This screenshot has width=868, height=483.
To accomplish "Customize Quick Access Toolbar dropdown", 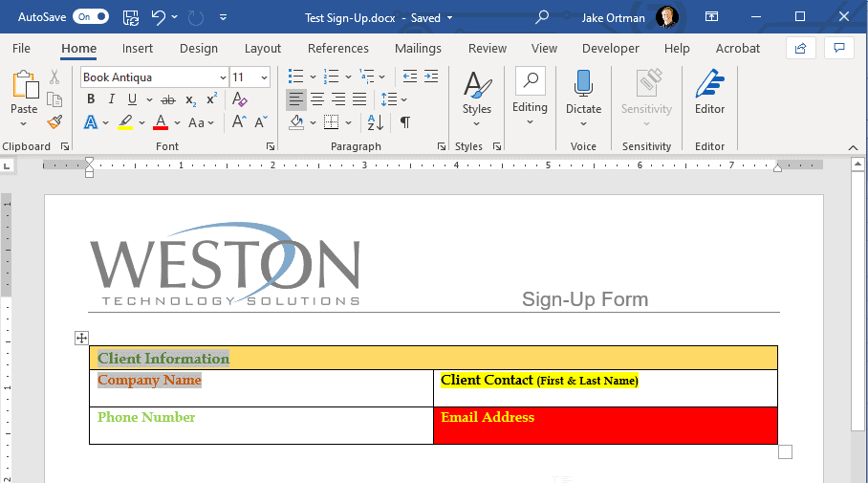I will pyautogui.click(x=223, y=18).
